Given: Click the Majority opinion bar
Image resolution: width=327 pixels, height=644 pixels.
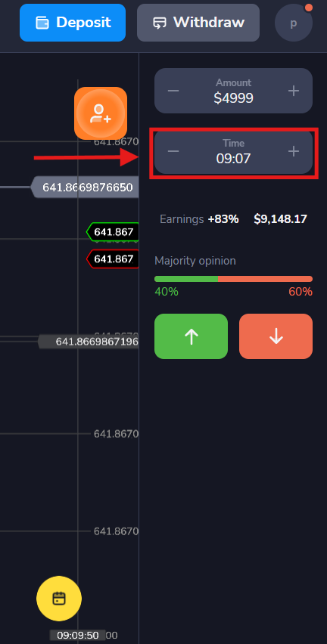Looking at the screenshot, I should pos(234,279).
